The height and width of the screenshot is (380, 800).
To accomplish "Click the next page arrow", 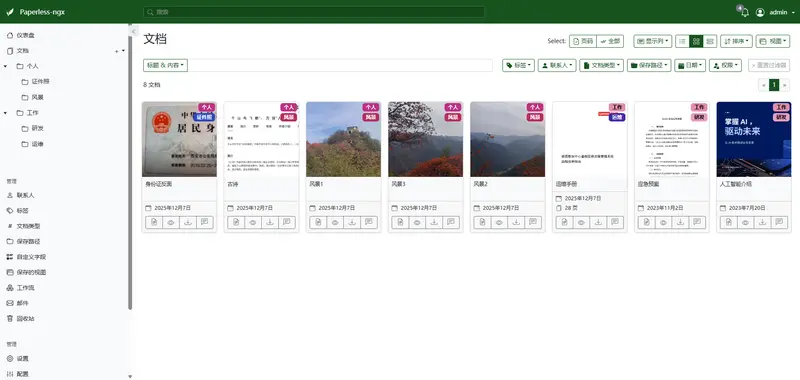I will click(785, 85).
